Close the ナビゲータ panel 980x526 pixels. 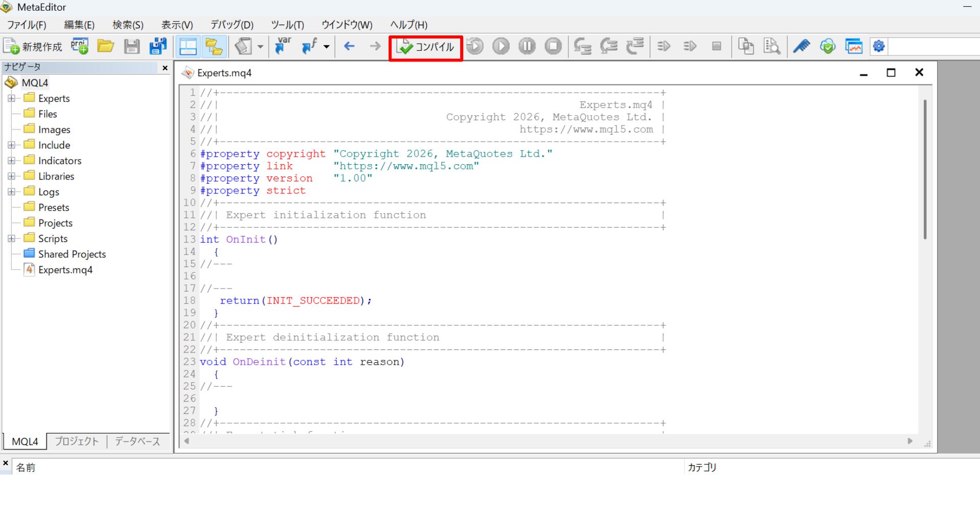[x=165, y=68]
